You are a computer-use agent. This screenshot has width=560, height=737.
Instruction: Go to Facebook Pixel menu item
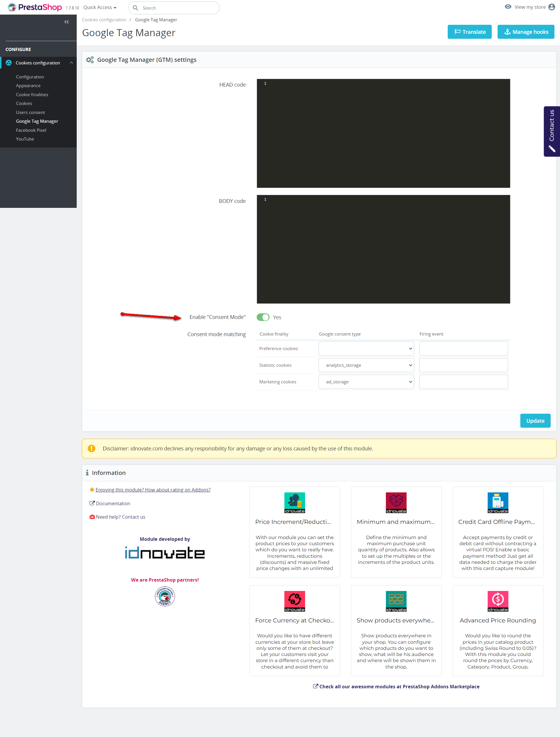pos(31,130)
